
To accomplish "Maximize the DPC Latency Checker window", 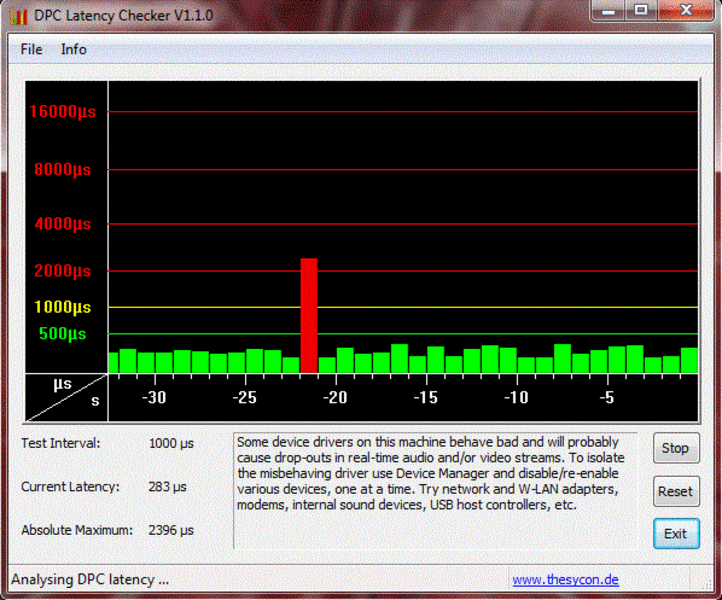I will pyautogui.click(x=640, y=10).
